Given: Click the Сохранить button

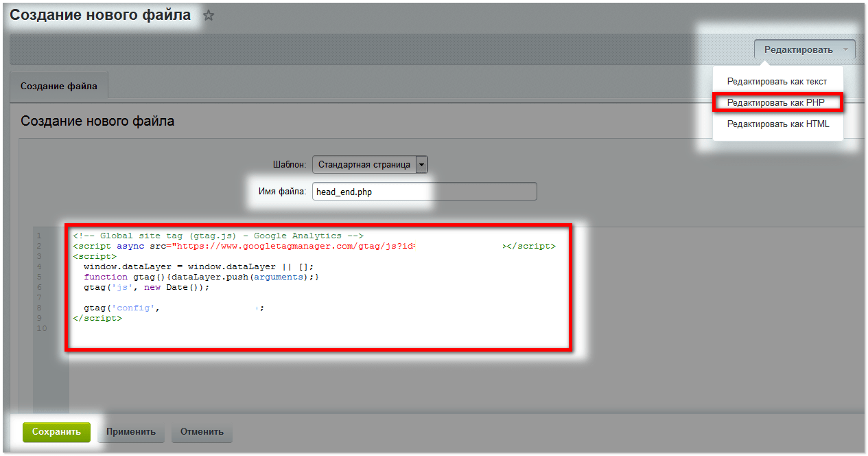Looking at the screenshot, I should (56, 432).
